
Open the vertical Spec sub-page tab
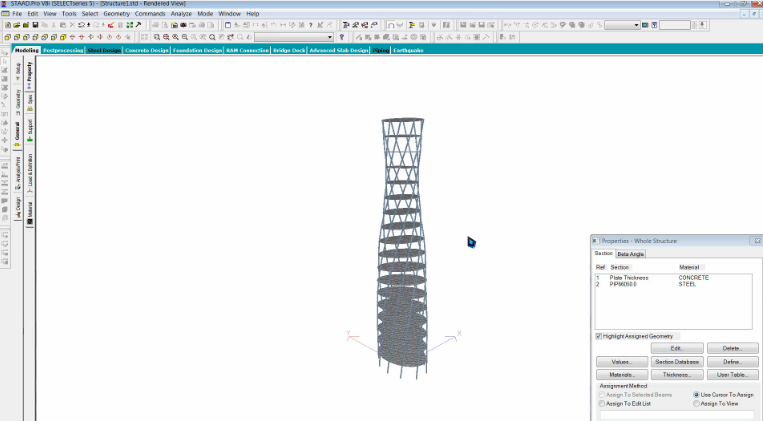coord(30,102)
